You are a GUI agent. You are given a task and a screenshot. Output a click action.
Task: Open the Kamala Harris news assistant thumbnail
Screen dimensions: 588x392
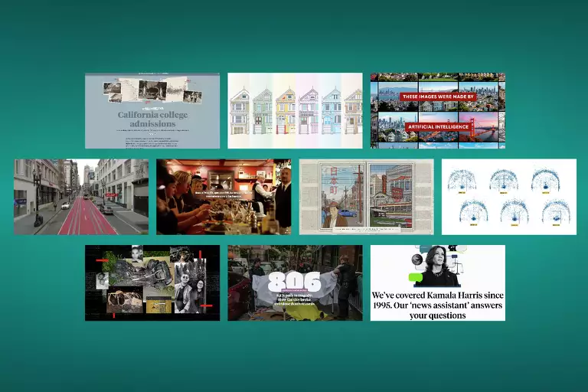tap(437, 283)
